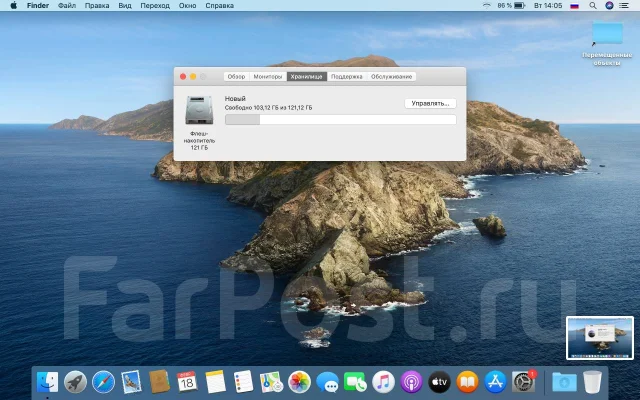
Task: Switch to the Мониторы tab
Action: click(268, 77)
